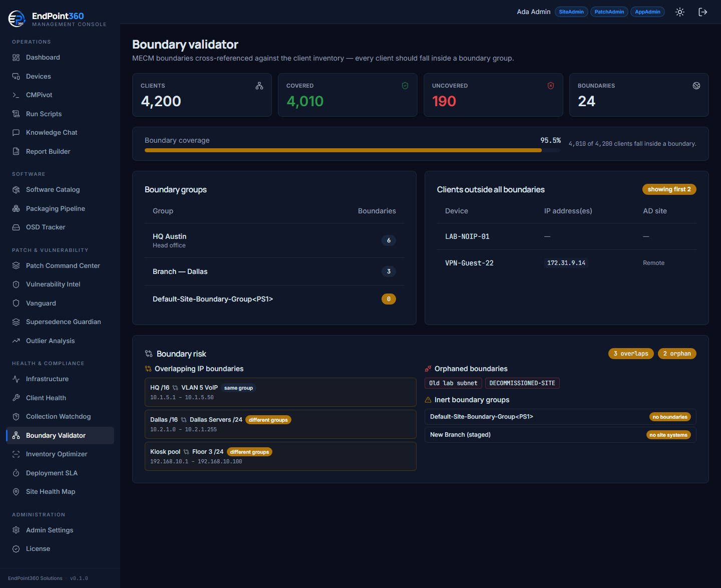The height and width of the screenshot is (588, 721).
Task: Open Site Health Map page
Action: pos(60,492)
